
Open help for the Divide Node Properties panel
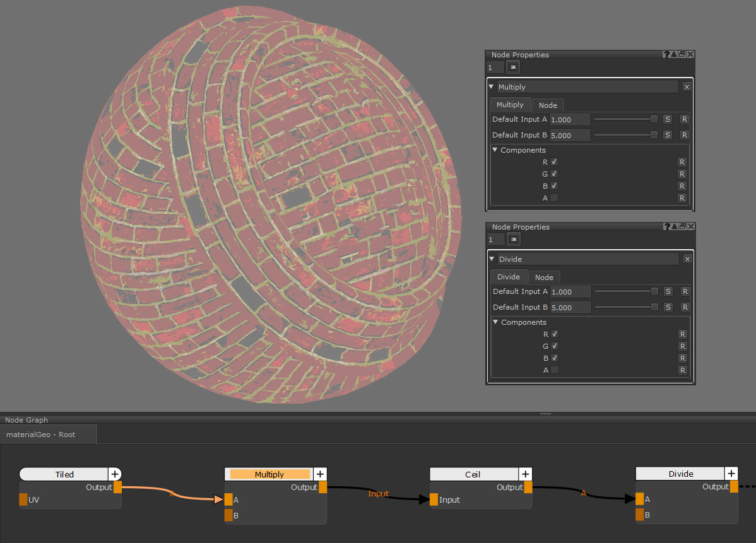point(666,227)
